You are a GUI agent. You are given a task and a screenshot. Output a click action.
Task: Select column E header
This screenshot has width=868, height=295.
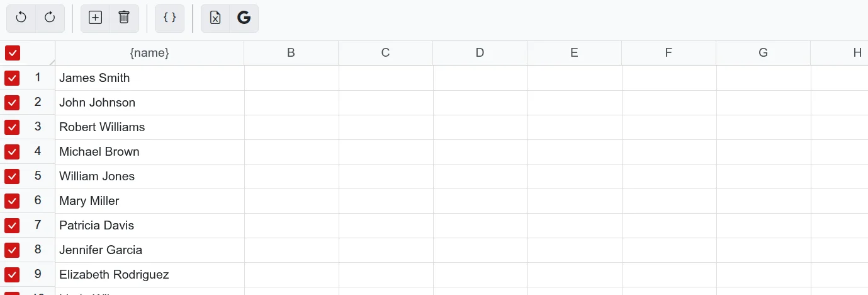(x=574, y=53)
